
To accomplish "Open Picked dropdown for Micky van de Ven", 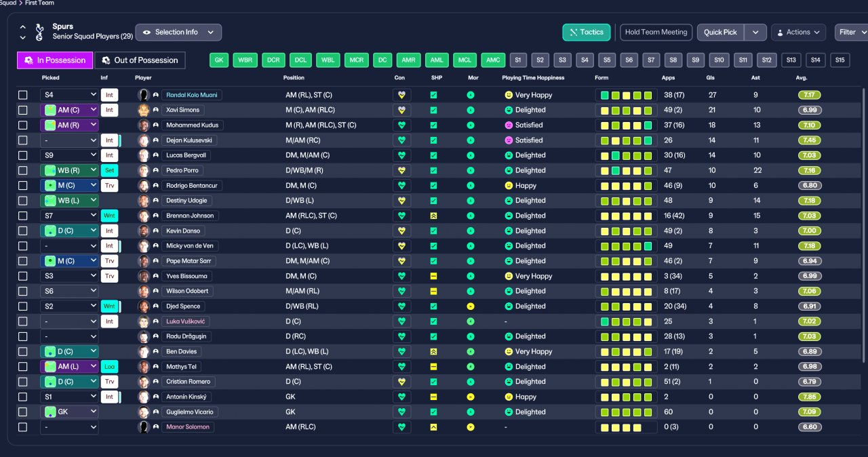I will pyautogui.click(x=69, y=245).
